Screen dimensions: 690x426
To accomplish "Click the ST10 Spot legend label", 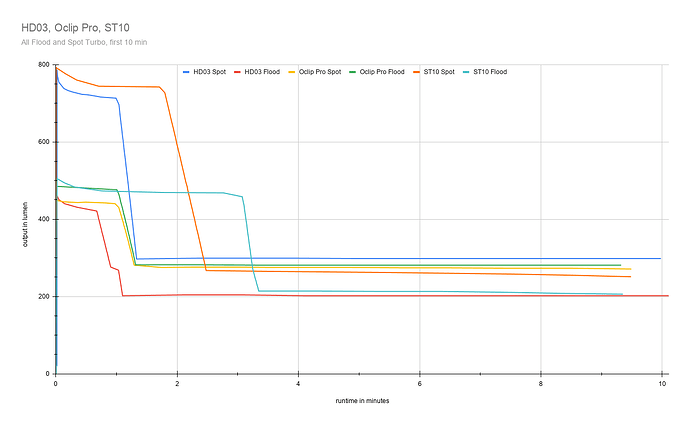I will coord(442,72).
